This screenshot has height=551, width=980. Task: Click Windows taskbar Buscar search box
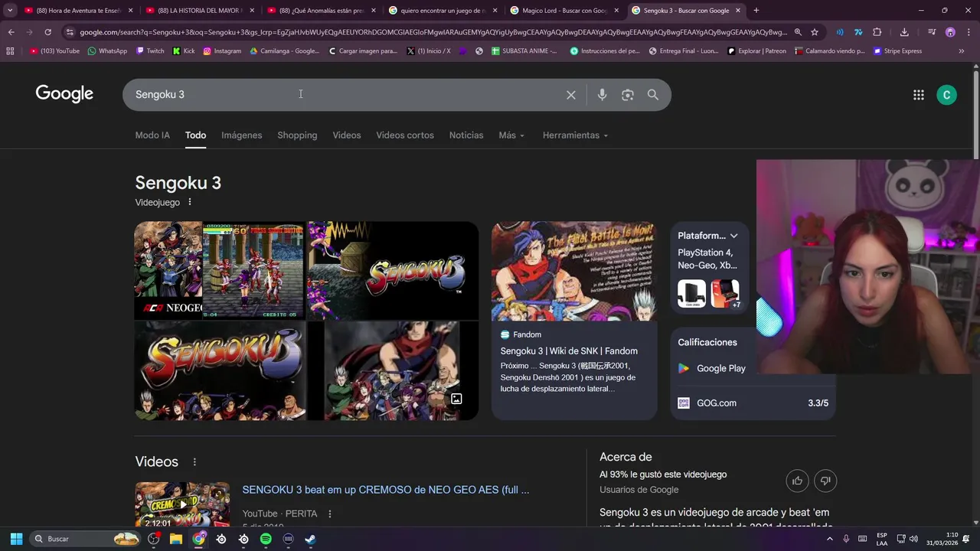(84, 539)
